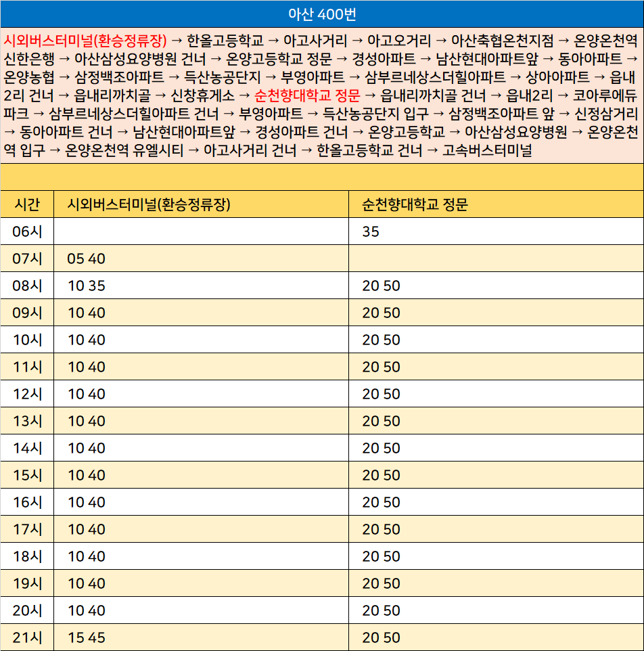
Task: Click the 10 40 times in 13시 row
Action: [87, 420]
